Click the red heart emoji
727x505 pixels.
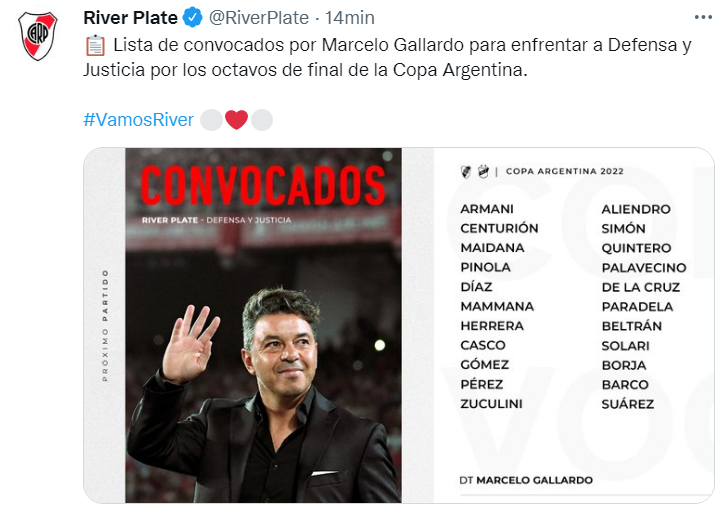click(236, 120)
